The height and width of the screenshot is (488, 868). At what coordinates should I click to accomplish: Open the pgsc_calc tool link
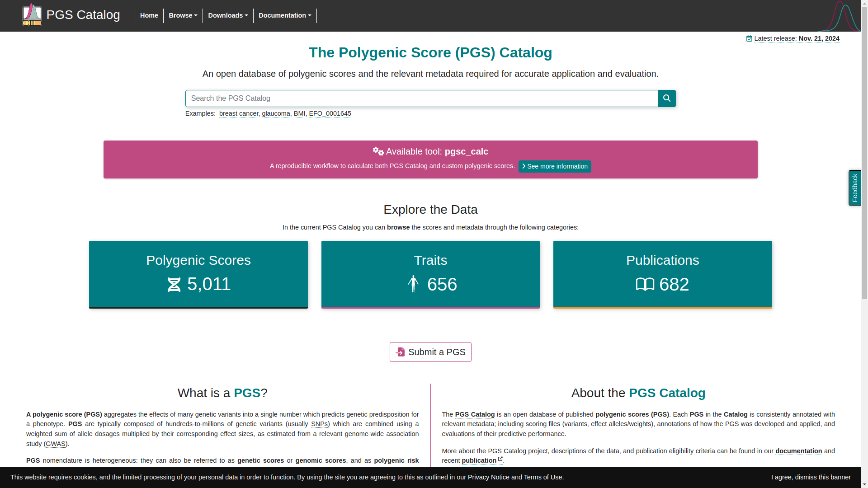click(466, 152)
